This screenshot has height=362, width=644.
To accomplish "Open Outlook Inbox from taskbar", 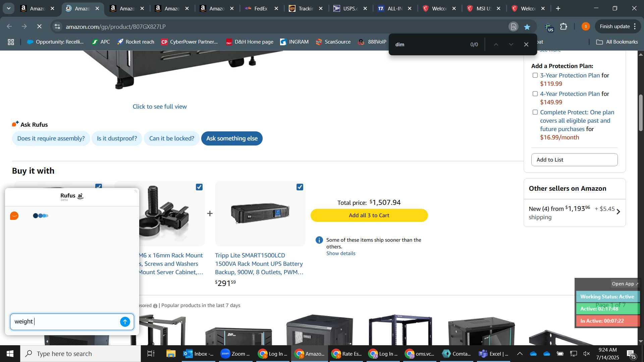I will (199, 354).
